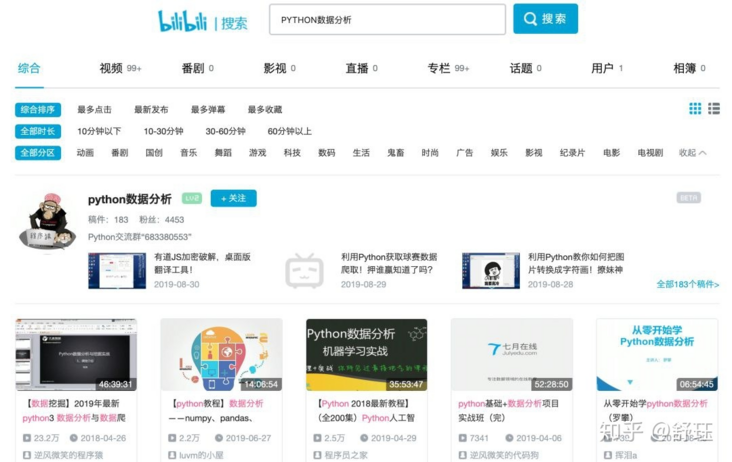Select the 综合 tab
The height and width of the screenshot is (462, 732).
coord(29,68)
